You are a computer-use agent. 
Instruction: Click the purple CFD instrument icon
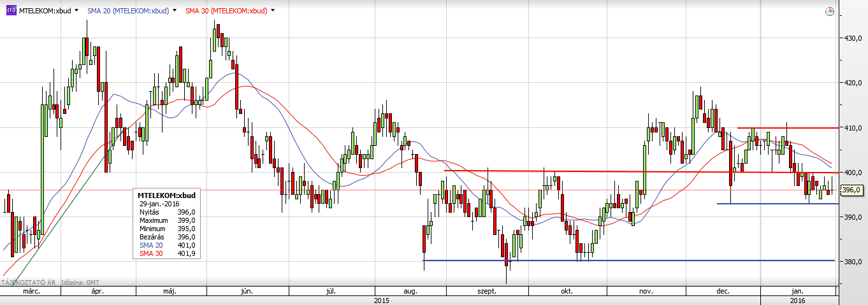pos(11,11)
